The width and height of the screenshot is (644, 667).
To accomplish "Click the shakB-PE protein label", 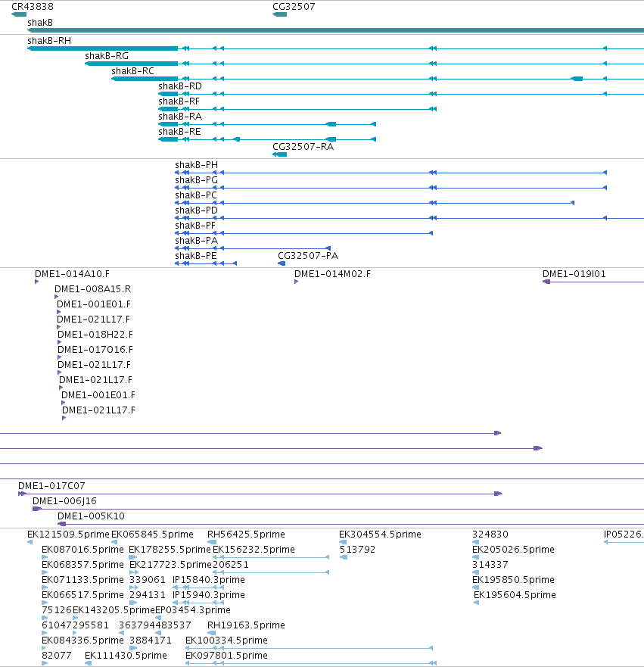I will tap(195, 256).
